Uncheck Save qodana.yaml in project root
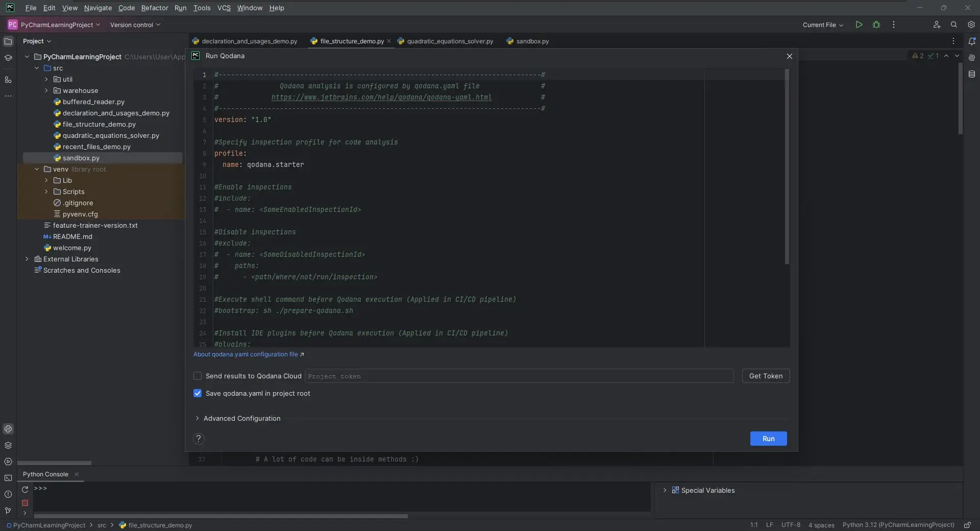This screenshot has height=531, width=980. (x=198, y=394)
